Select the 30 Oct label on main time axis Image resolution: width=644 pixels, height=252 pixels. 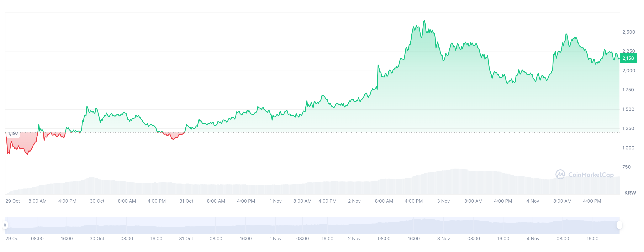point(97,201)
